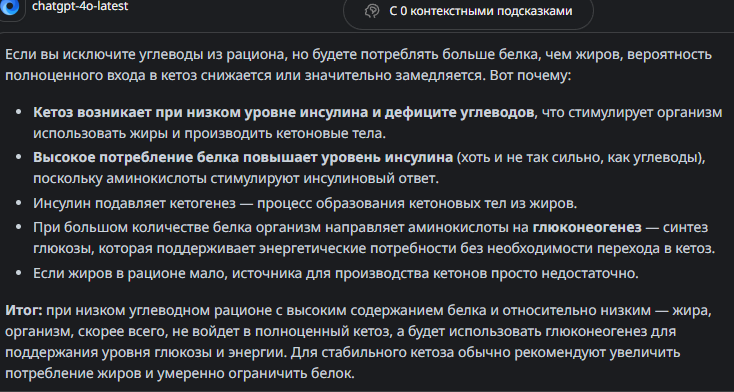The width and height of the screenshot is (734, 392).
Task: Click the line 'использовать жиры и производить кетоновые тела'
Action: (x=209, y=133)
